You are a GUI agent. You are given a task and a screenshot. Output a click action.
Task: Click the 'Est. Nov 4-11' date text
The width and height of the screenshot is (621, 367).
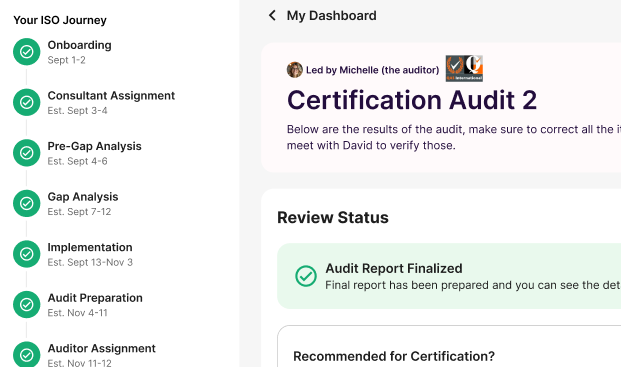click(78, 313)
